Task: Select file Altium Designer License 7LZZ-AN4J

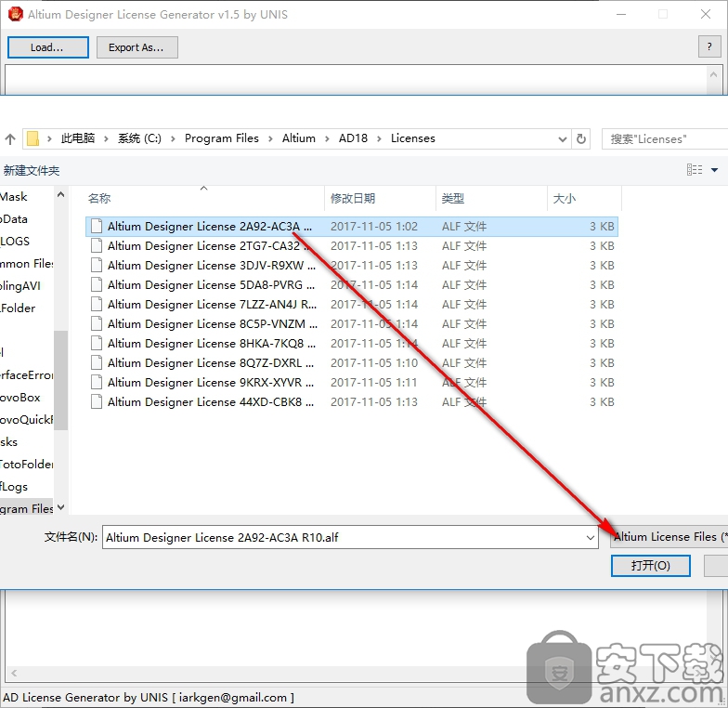Action: click(351, 305)
